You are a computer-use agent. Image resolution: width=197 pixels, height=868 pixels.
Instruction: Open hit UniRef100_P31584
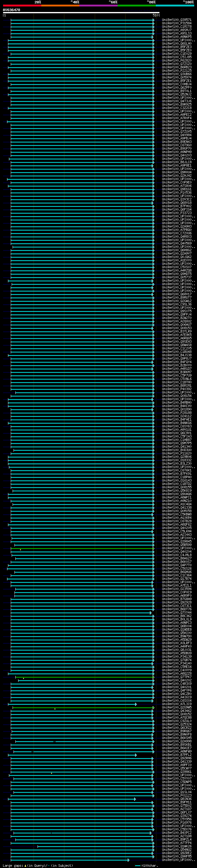pos(176,23)
